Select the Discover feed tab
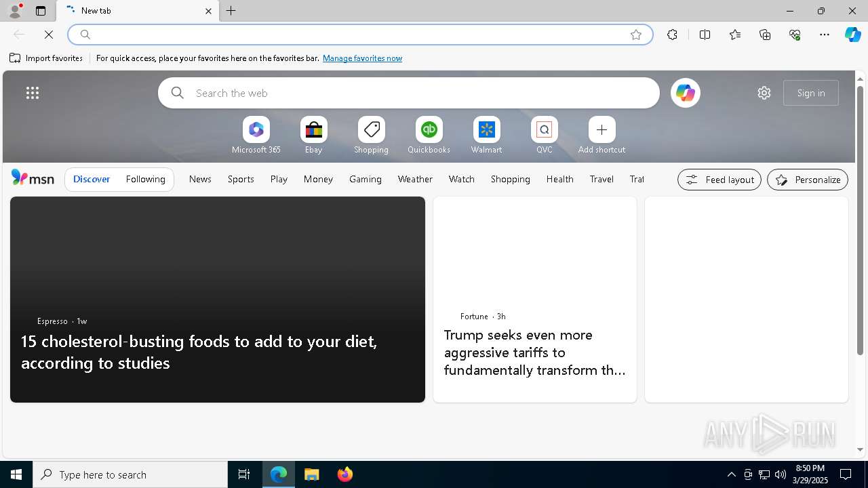The height and width of the screenshot is (488, 868). [92, 179]
